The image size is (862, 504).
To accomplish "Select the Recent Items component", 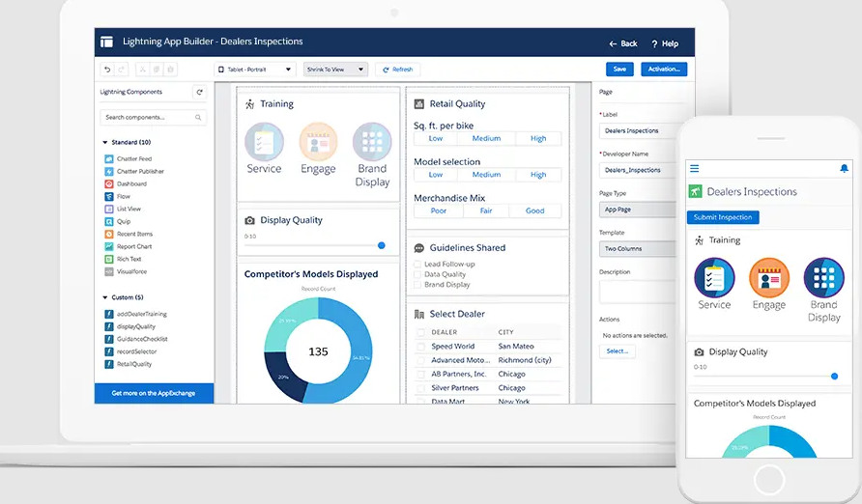I will pyautogui.click(x=129, y=234).
